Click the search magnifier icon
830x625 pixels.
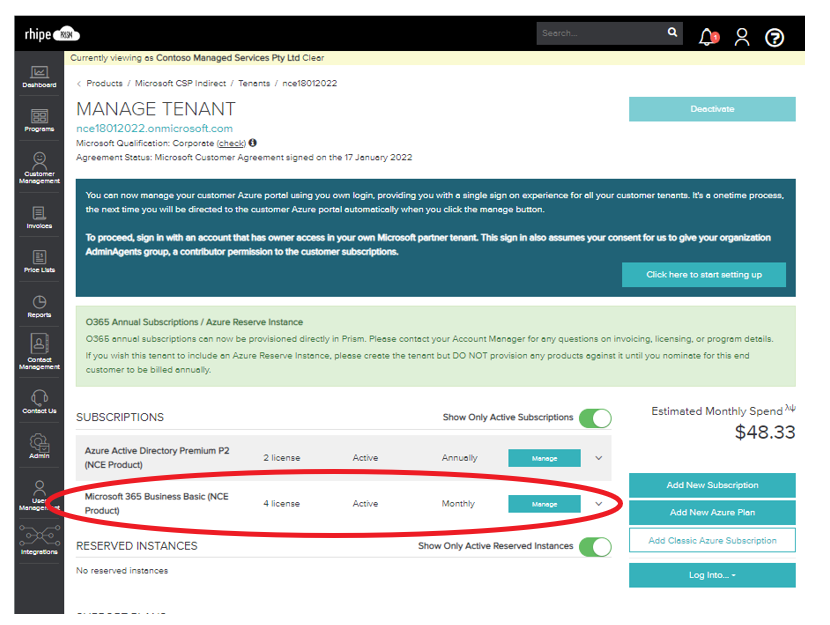click(x=672, y=32)
